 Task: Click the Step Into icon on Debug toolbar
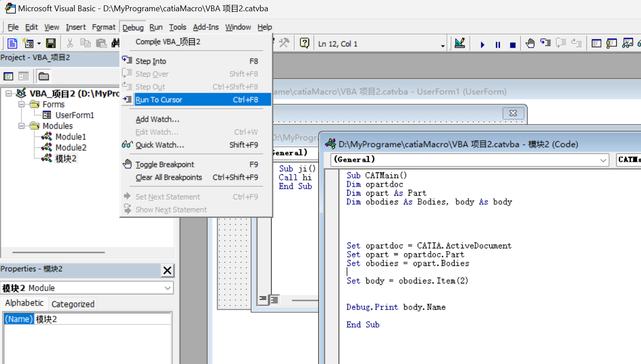pyautogui.click(x=546, y=43)
